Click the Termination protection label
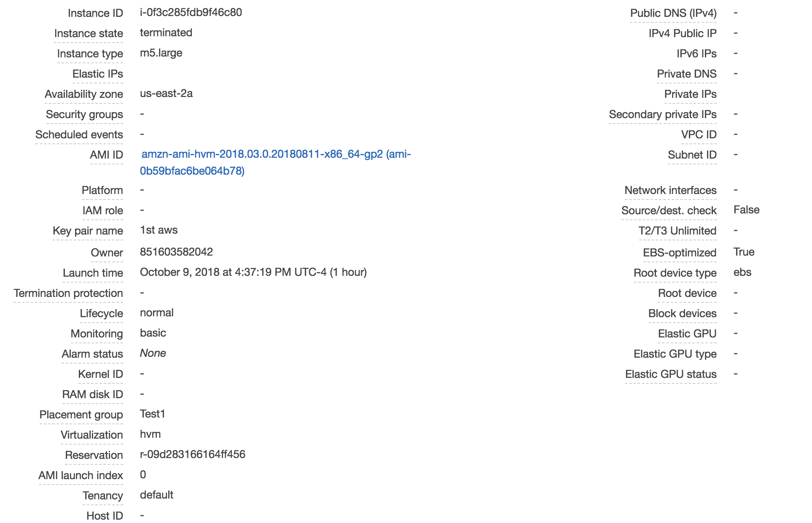 point(68,293)
